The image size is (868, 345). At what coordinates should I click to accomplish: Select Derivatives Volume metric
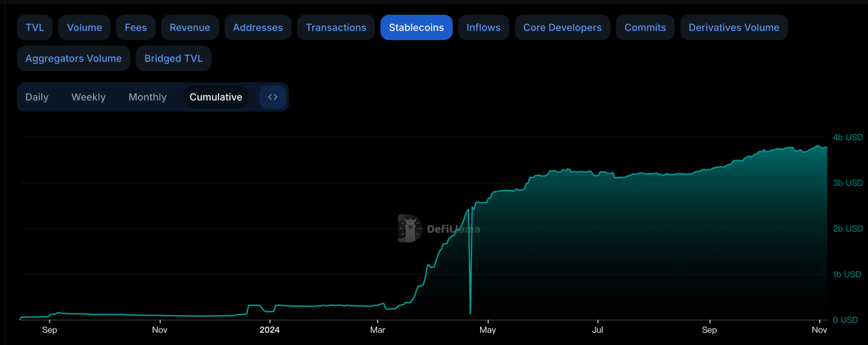734,28
